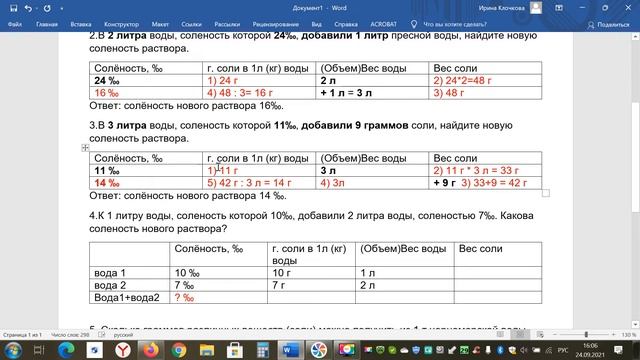This screenshot has height=360, width=640.
Task: Open the undo history dropdown arrow
Action: 36,8
